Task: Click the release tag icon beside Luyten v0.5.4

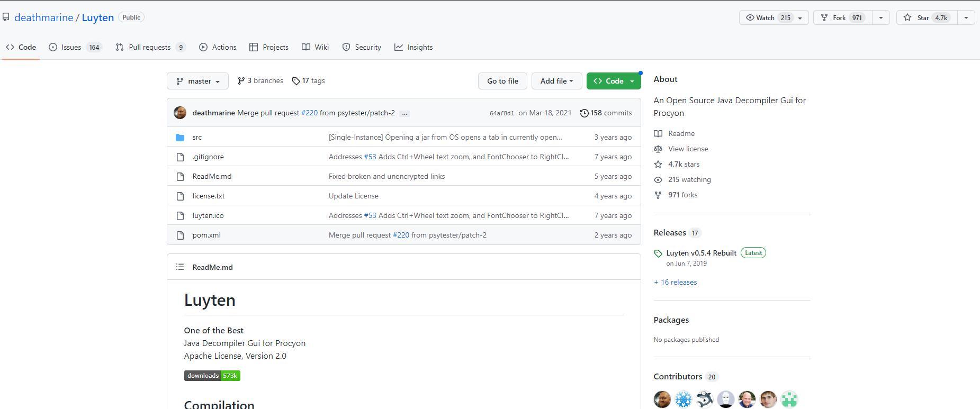Action: [658, 253]
